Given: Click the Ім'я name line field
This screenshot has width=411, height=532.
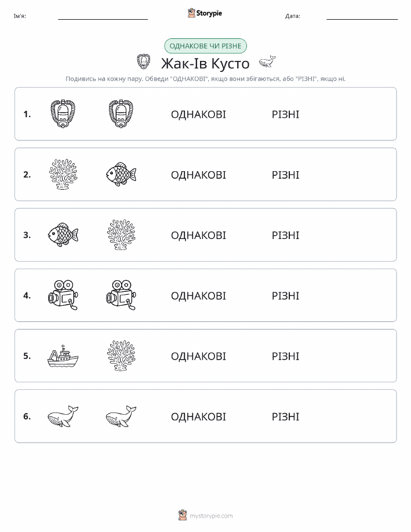Looking at the screenshot, I should pyautogui.click(x=103, y=16).
